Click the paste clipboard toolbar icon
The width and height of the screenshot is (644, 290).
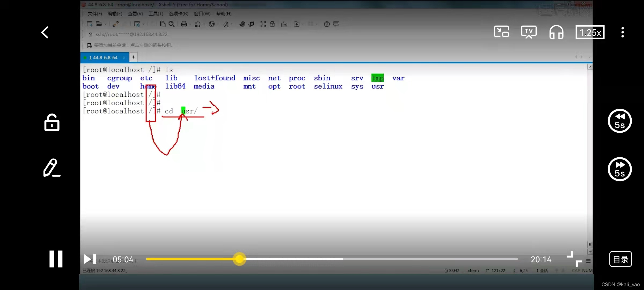pyautogui.click(x=163, y=24)
